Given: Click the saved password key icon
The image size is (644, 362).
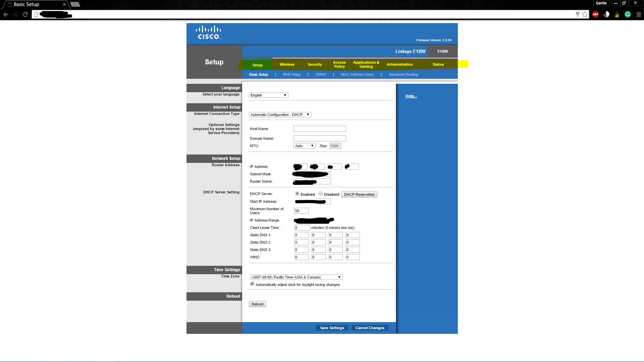Looking at the screenshot, I should pyautogui.click(x=577, y=14).
